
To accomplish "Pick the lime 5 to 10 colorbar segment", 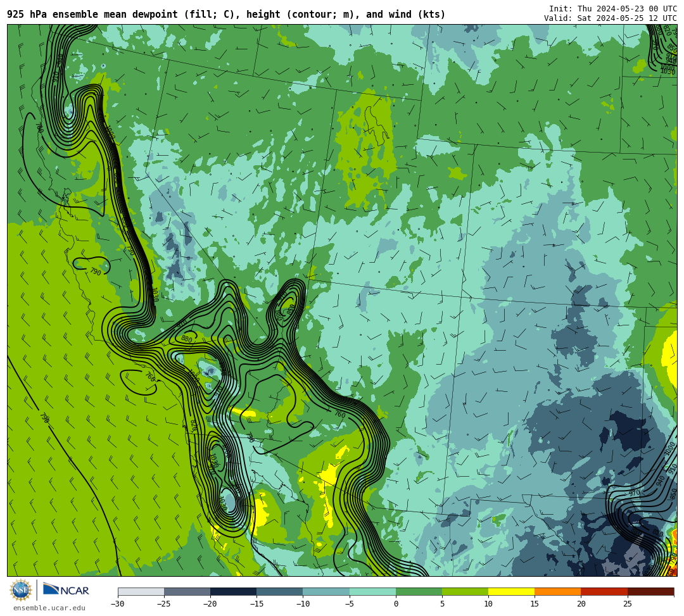I will click(465, 591).
